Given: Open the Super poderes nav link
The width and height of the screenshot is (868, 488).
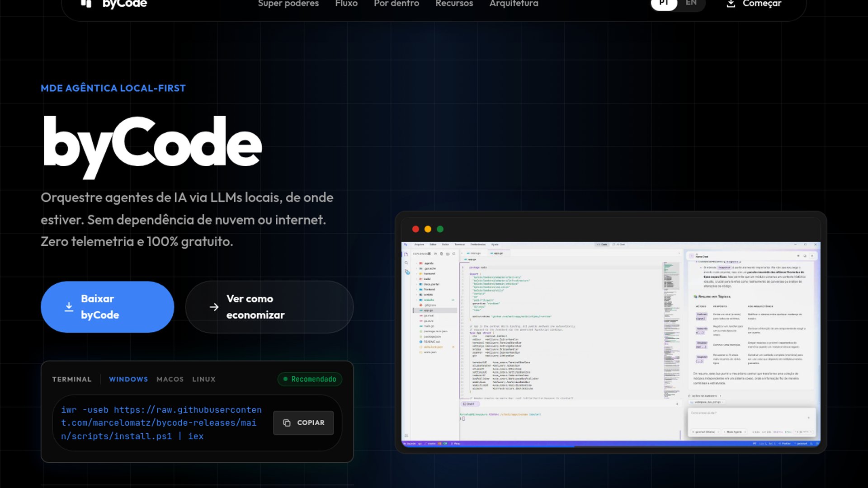Looking at the screenshot, I should (288, 4).
